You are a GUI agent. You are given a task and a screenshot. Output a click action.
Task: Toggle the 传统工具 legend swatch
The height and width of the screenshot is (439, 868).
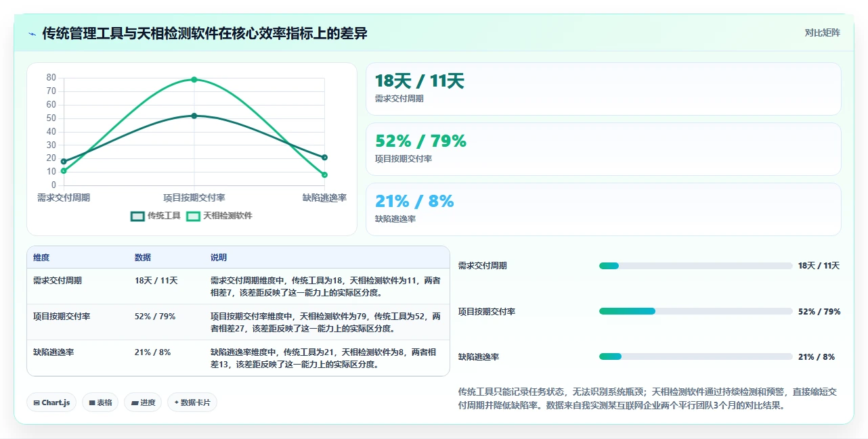pyautogui.click(x=137, y=216)
